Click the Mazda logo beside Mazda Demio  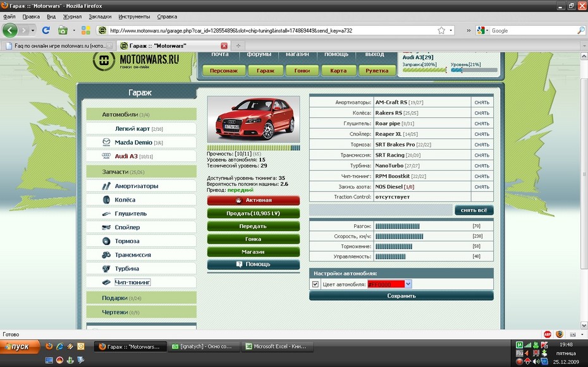click(106, 142)
